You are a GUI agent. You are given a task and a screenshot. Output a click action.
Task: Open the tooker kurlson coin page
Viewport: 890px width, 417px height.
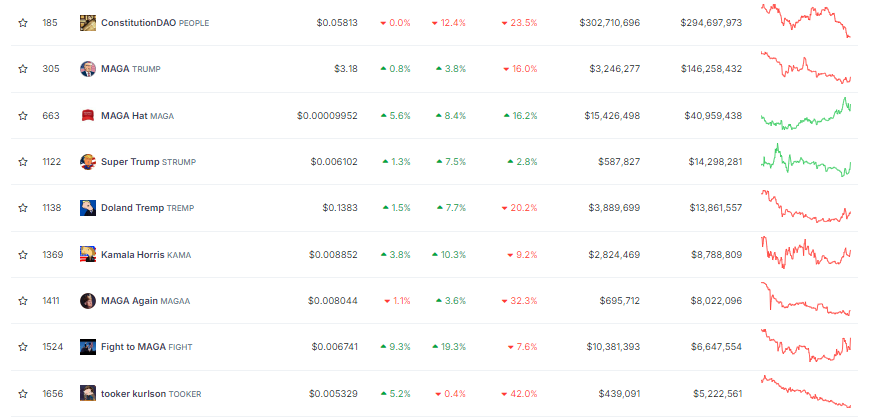pos(151,394)
